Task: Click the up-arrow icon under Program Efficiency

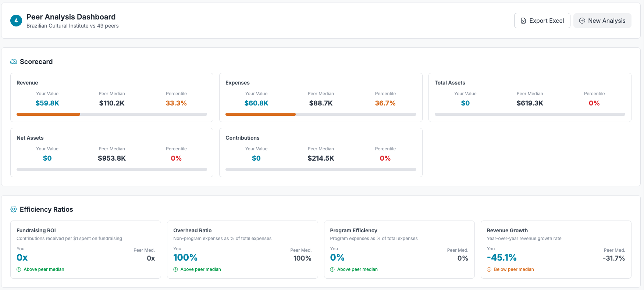Action: coord(332,269)
